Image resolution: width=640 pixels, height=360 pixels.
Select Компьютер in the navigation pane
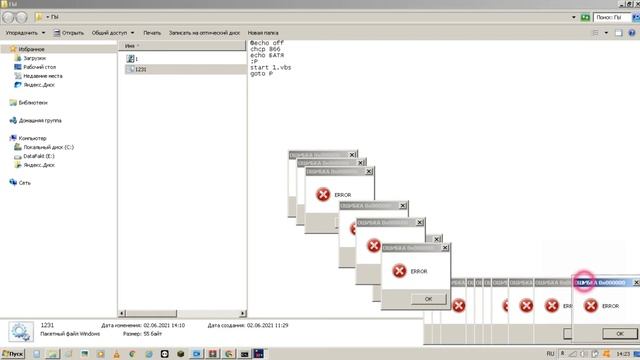pyautogui.click(x=32, y=138)
